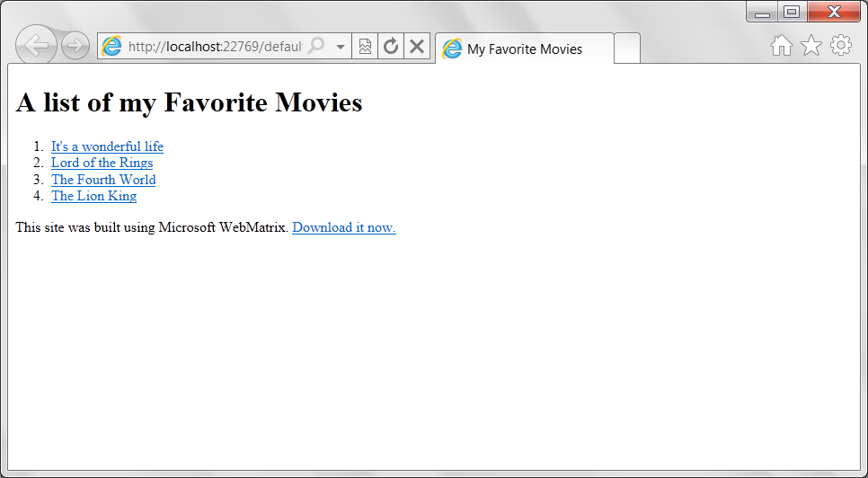The width and height of the screenshot is (868, 478).
Task: Open The Fourth World link
Action: (103, 180)
